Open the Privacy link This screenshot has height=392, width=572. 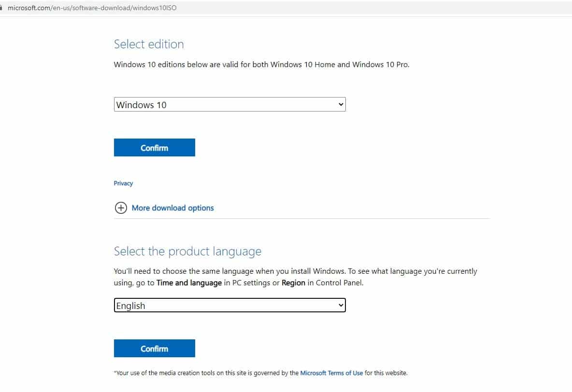click(123, 183)
